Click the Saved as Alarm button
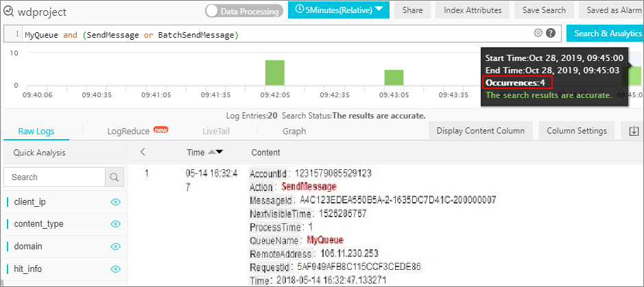Screen dimensions: 644x287 click(611, 10)
